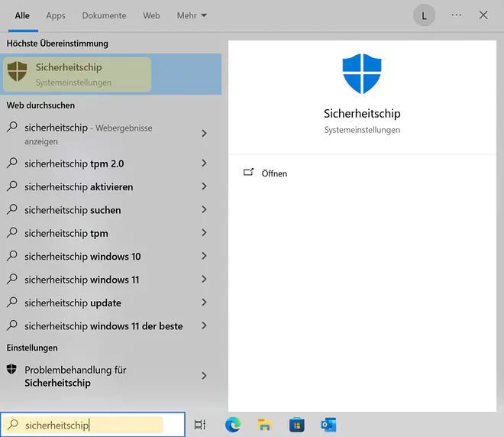Click magnifier icon beside 'sicherheitschip tpm 2.0'
The width and height of the screenshot is (504, 437).
(x=12, y=163)
